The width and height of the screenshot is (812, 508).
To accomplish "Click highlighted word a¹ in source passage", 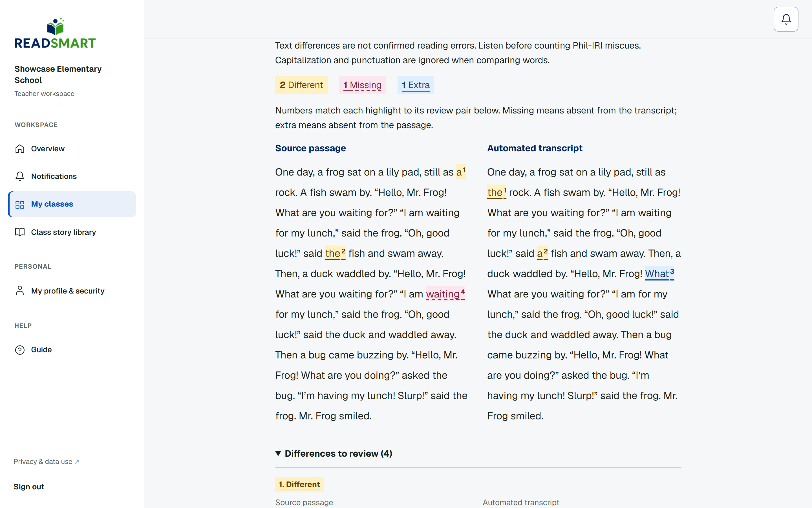I will pos(461,172).
